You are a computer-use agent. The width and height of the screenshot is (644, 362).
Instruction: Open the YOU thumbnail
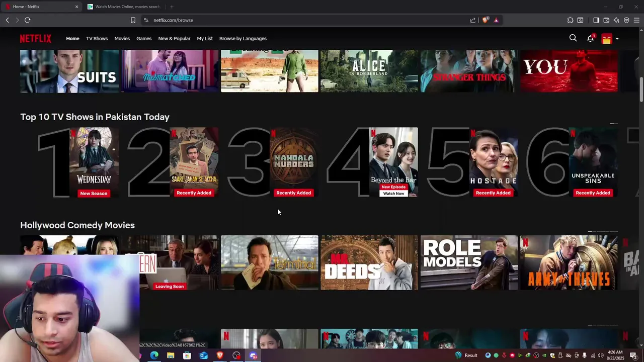[x=569, y=71]
